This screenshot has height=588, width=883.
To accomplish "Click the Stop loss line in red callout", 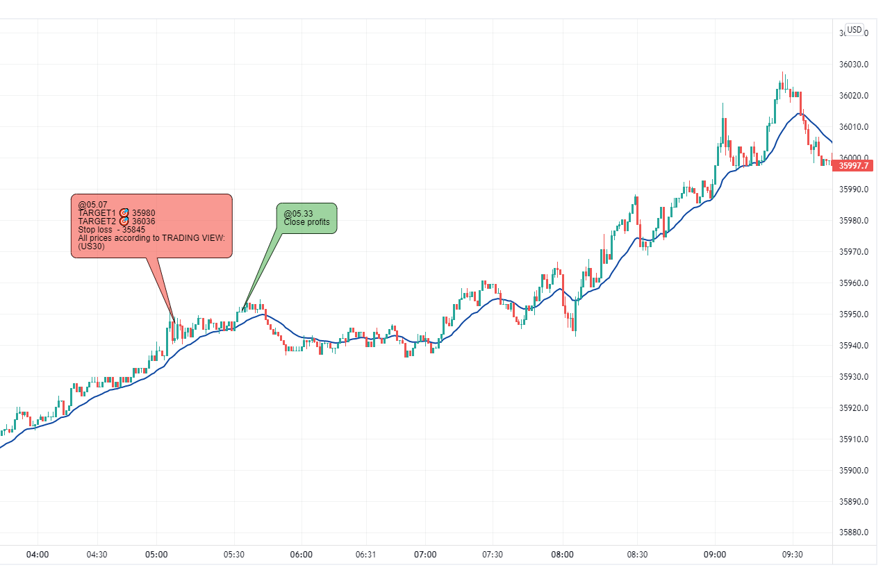I will tap(112, 230).
